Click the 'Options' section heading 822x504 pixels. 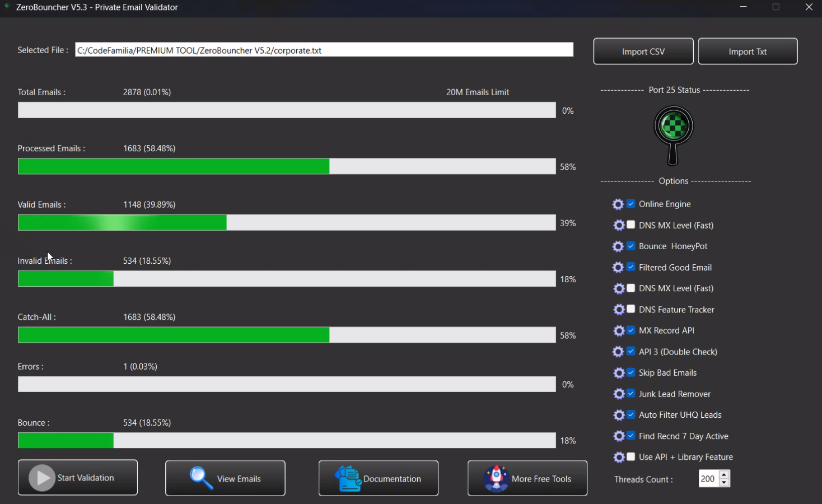[674, 181]
